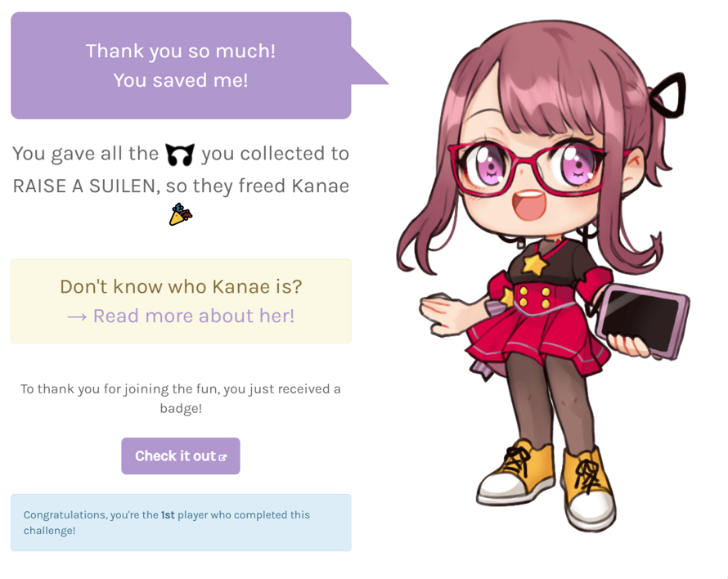Open the Check it out badge button
This screenshot has height=579, width=728.
click(181, 456)
